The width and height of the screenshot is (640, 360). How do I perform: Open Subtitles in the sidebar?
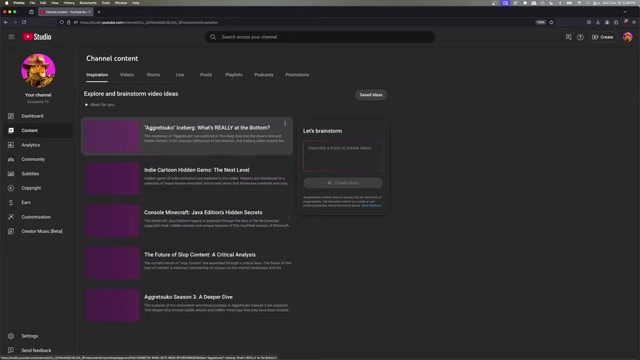pyautogui.click(x=37, y=173)
